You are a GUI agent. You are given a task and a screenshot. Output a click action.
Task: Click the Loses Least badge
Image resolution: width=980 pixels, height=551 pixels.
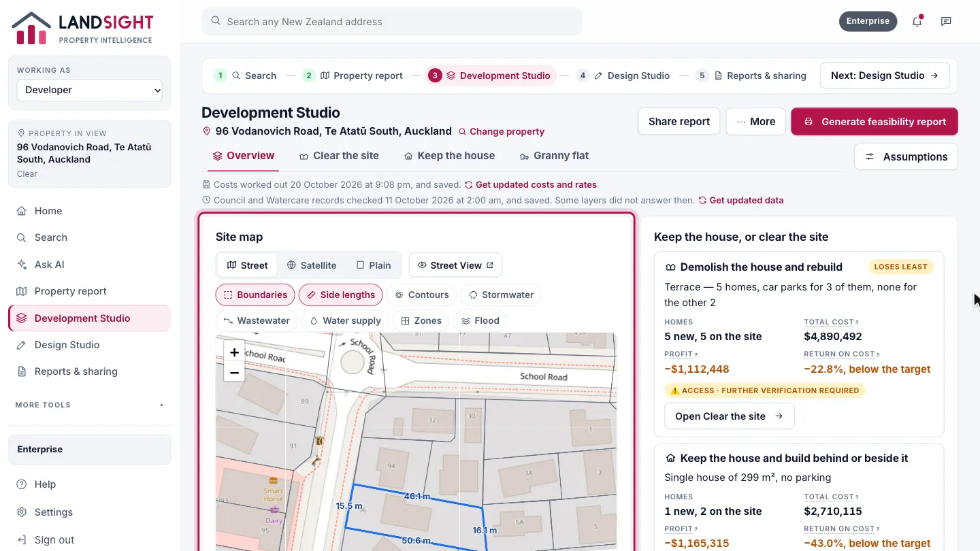pos(900,267)
